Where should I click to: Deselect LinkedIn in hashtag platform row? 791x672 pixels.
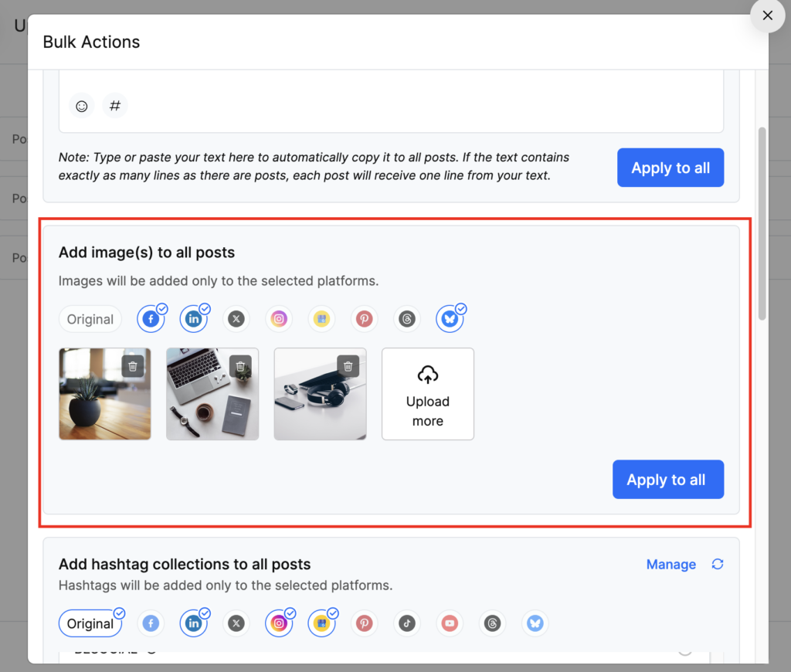tap(194, 623)
